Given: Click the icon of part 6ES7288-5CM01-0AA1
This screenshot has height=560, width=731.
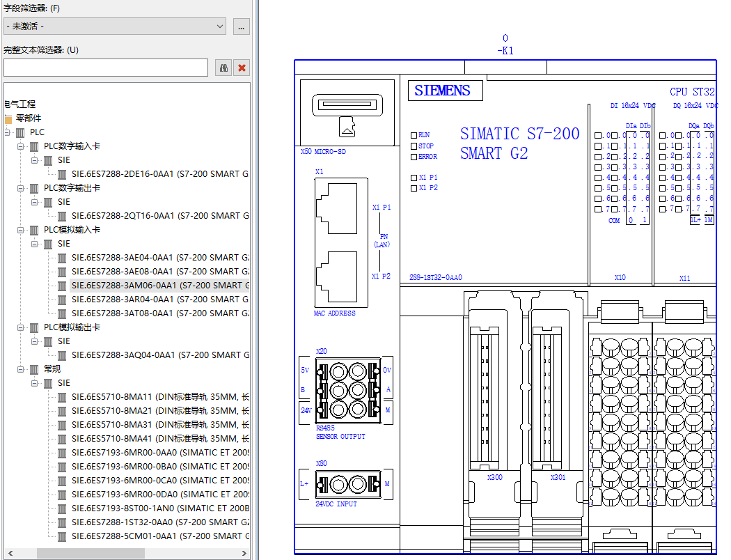Looking at the screenshot, I should (x=62, y=537).
